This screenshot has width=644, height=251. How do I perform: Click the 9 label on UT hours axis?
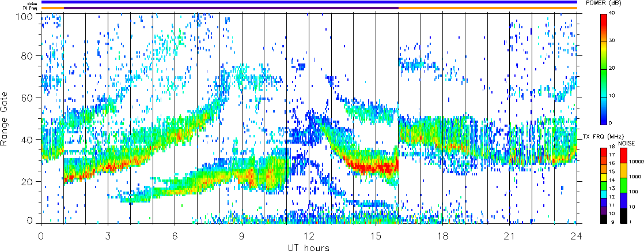[x=242, y=236]
